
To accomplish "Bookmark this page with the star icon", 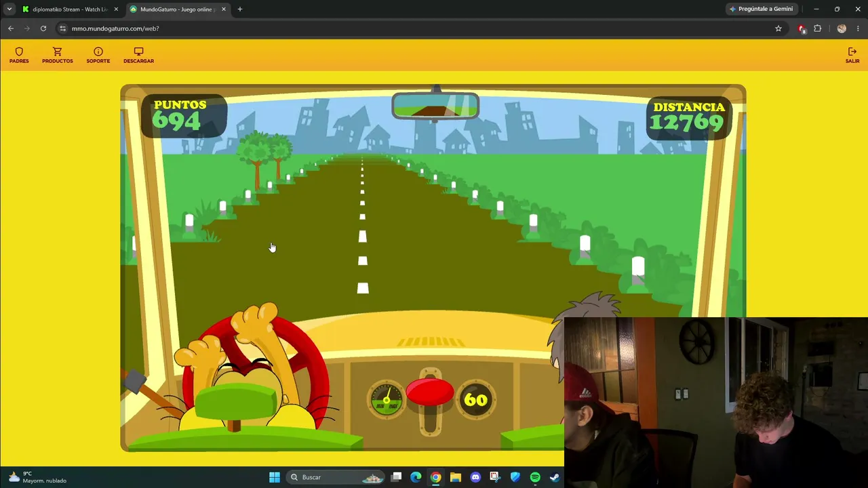I will [x=778, y=28].
